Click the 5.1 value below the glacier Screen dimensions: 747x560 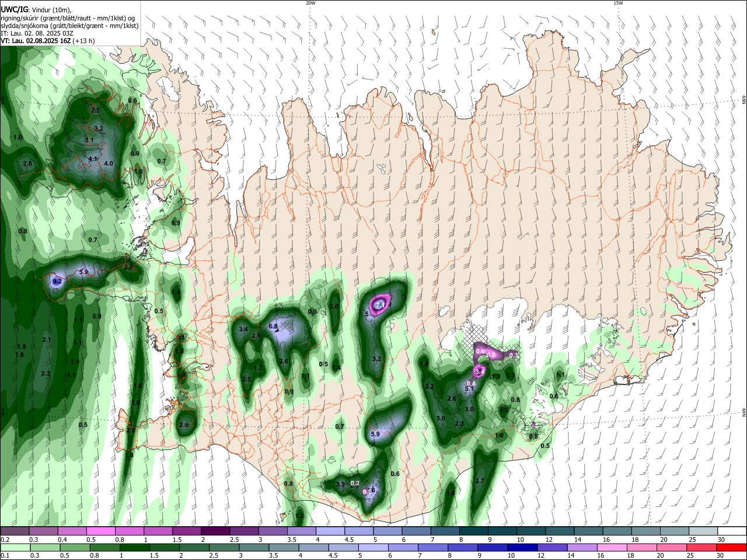coord(469,388)
